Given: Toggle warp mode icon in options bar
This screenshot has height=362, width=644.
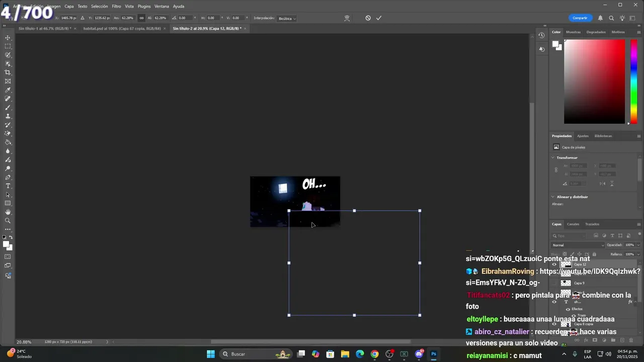Looking at the screenshot, I should 347,18.
